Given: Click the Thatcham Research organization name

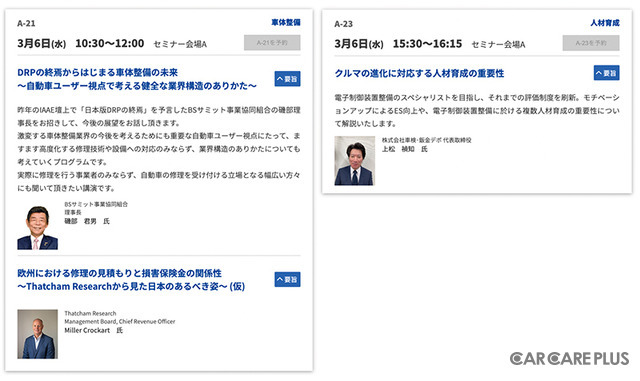Looking at the screenshot, I should pyautogui.click(x=90, y=313).
